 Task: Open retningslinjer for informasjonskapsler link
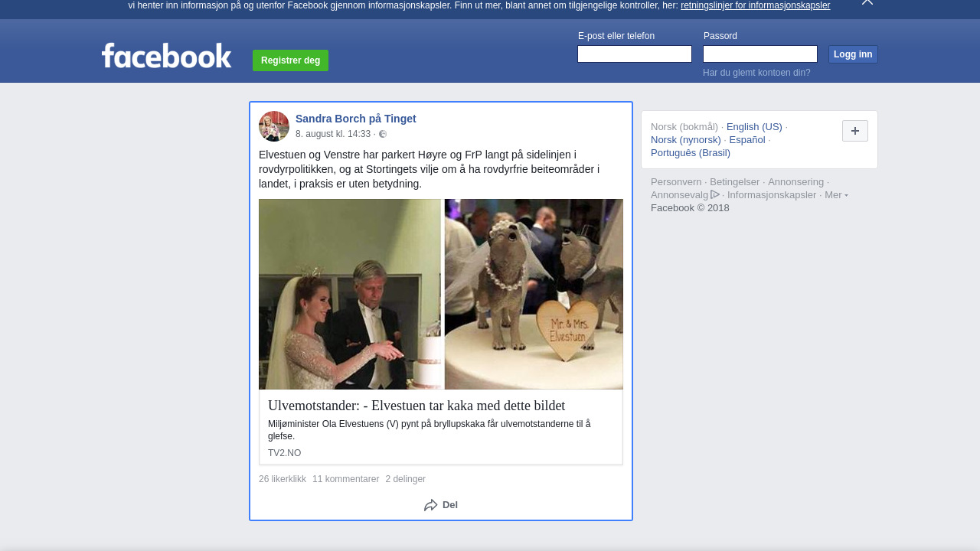point(755,5)
